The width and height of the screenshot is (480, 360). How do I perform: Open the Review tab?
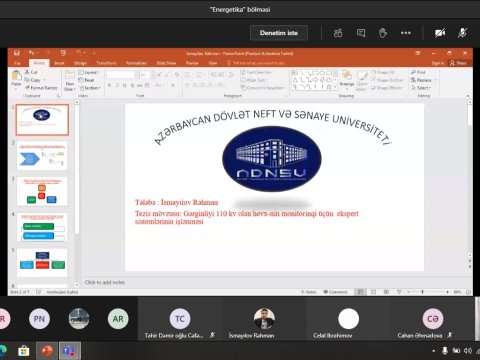pyautogui.click(x=192, y=63)
